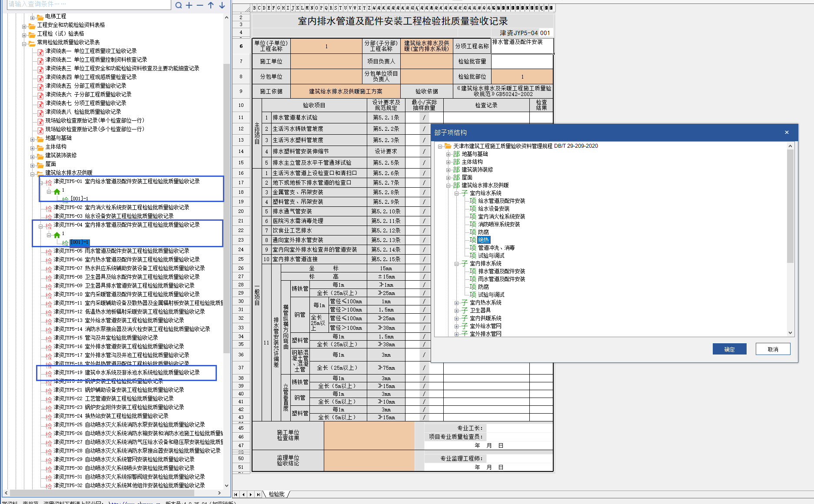The height and width of the screenshot is (504, 814).
Task: Close the 部子项结构 dialog
Action: [x=787, y=133]
